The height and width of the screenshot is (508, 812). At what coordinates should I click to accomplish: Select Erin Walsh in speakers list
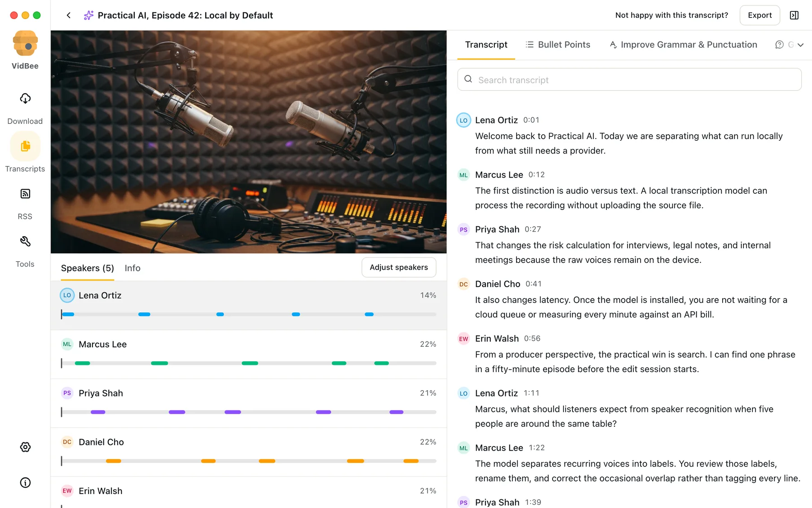pos(249,492)
